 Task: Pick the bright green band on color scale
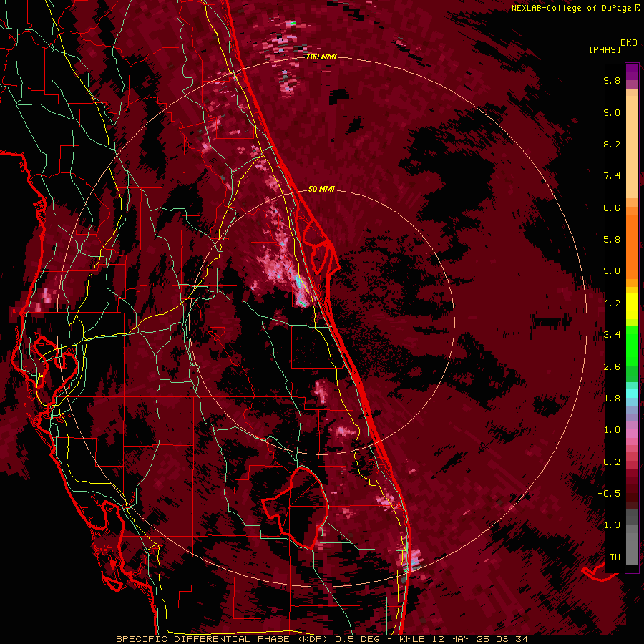632,345
